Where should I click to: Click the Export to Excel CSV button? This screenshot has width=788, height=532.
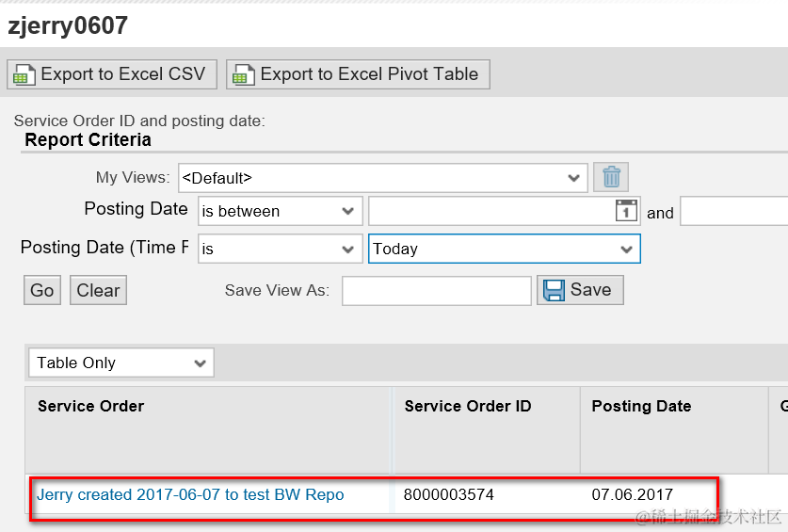pos(112,74)
